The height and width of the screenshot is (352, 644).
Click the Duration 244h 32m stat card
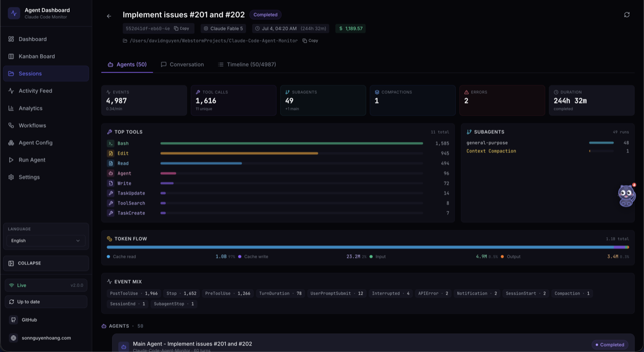tap(591, 100)
